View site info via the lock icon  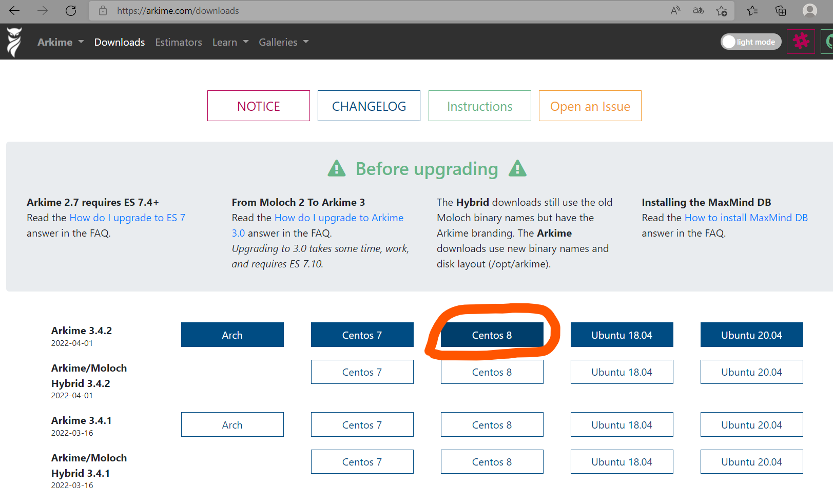103,10
